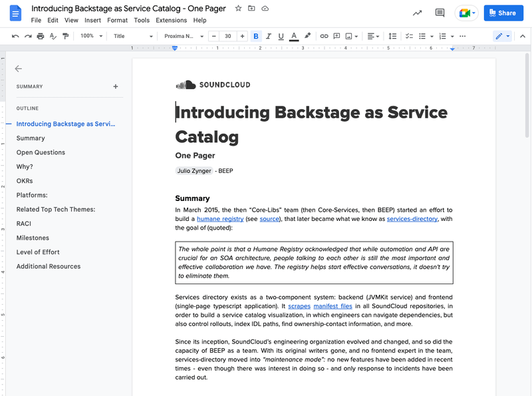Open the Proxima Nova font dropdown

point(184,36)
